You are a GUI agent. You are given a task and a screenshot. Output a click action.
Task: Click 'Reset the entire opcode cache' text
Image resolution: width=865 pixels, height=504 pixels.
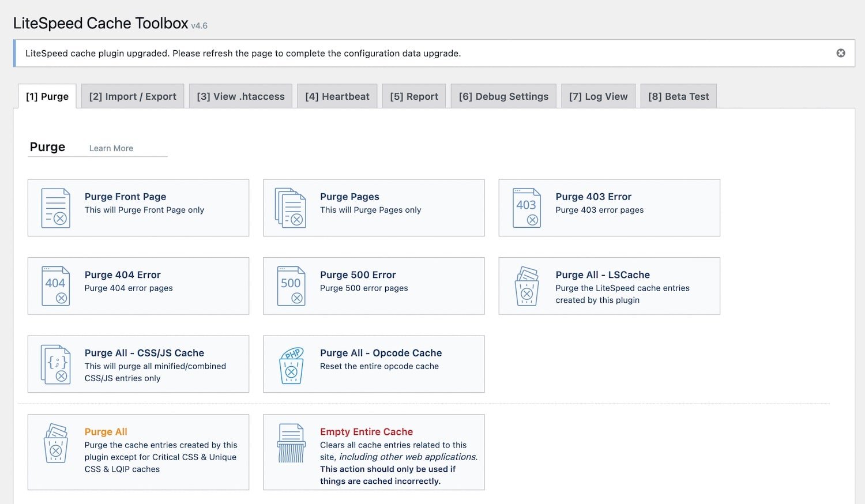point(379,366)
